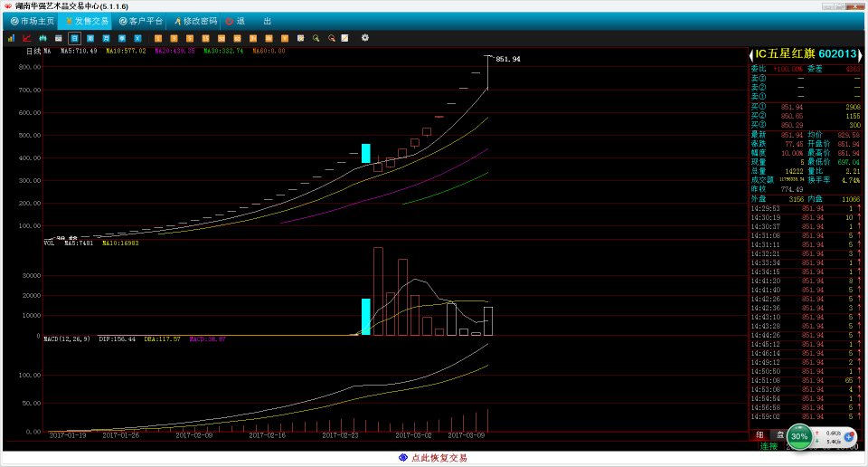
Task: Click the cyan volume bar
Action: pyautogui.click(x=366, y=317)
